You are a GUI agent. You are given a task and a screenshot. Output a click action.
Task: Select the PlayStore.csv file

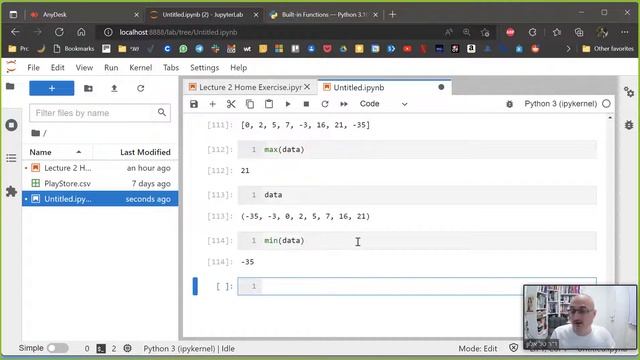[100, 184]
